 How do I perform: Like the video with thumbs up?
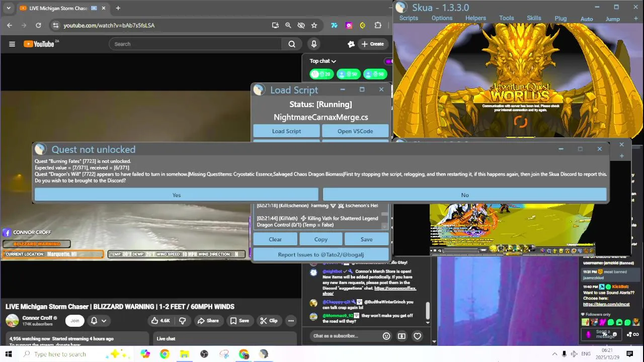[x=161, y=321]
